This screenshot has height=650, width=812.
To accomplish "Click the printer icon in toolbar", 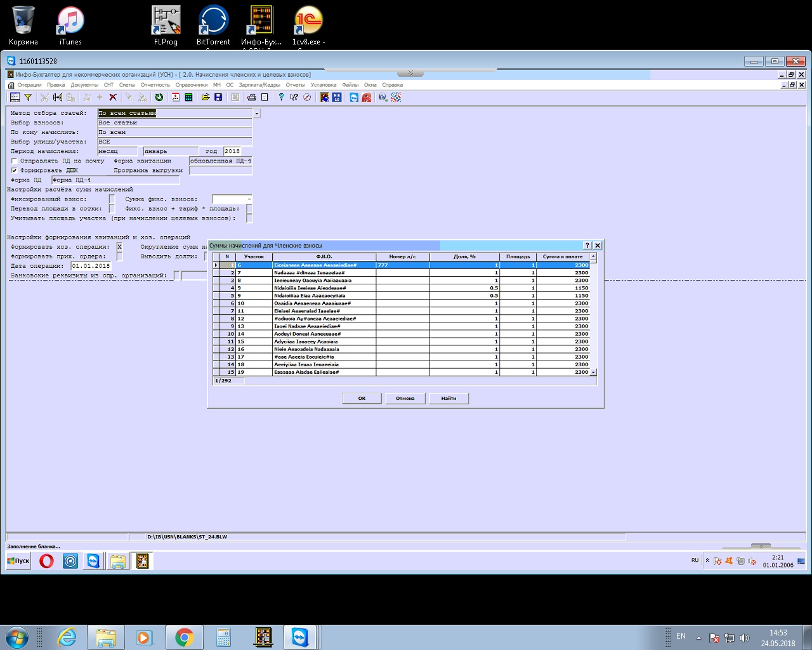I will [252, 97].
